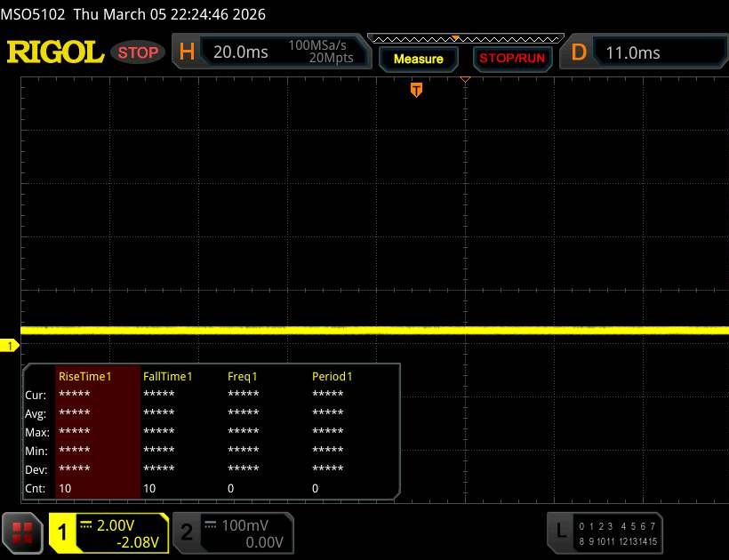Image resolution: width=729 pixels, height=560 pixels.
Task: Open the L logic analyzer icon
Action: (x=560, y=532)
